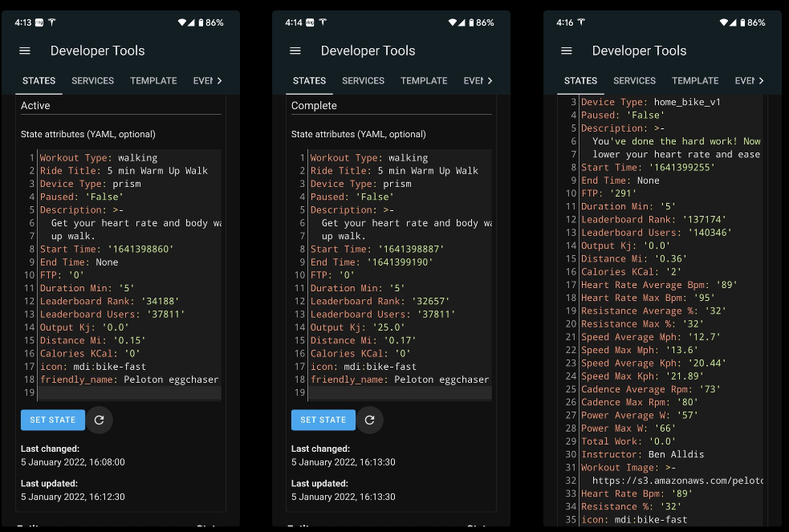This screenshot has height=532, width=789.
Task: Click Last updated 16:12:30 timestamp
Action: [73, 497]
